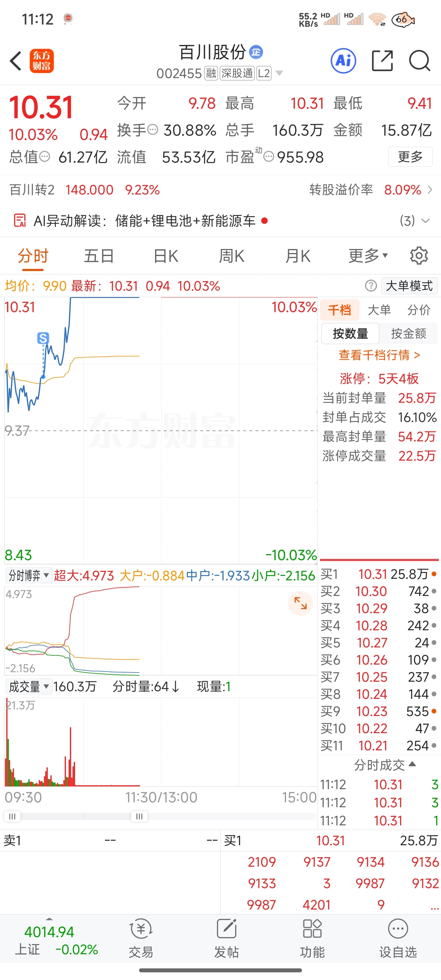Expand the AI异动解读 section chevron
The height and width of the screenshot is (980, 441).
point(425,221)
